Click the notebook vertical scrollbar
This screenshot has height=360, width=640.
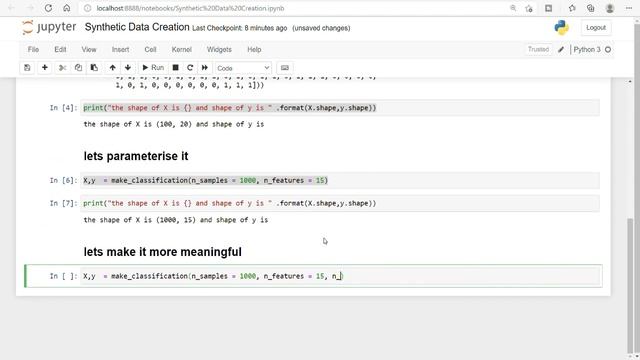(631, 286)
